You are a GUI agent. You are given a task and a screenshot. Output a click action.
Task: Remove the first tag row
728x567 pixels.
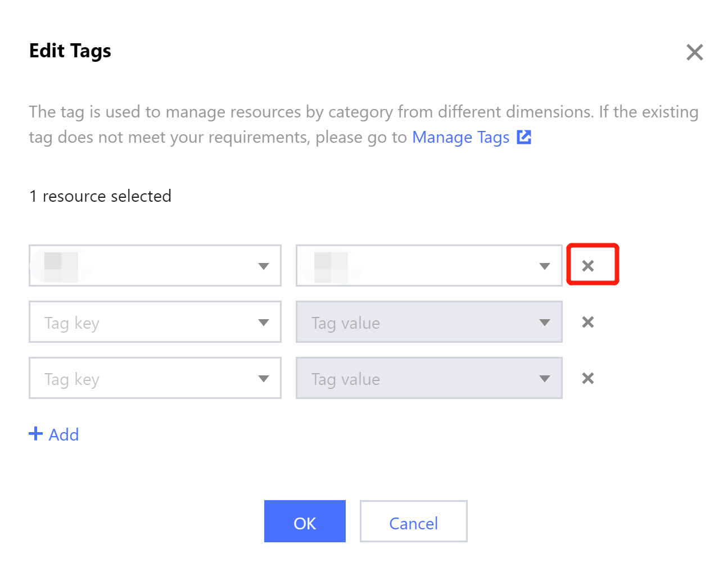[587, 266]
